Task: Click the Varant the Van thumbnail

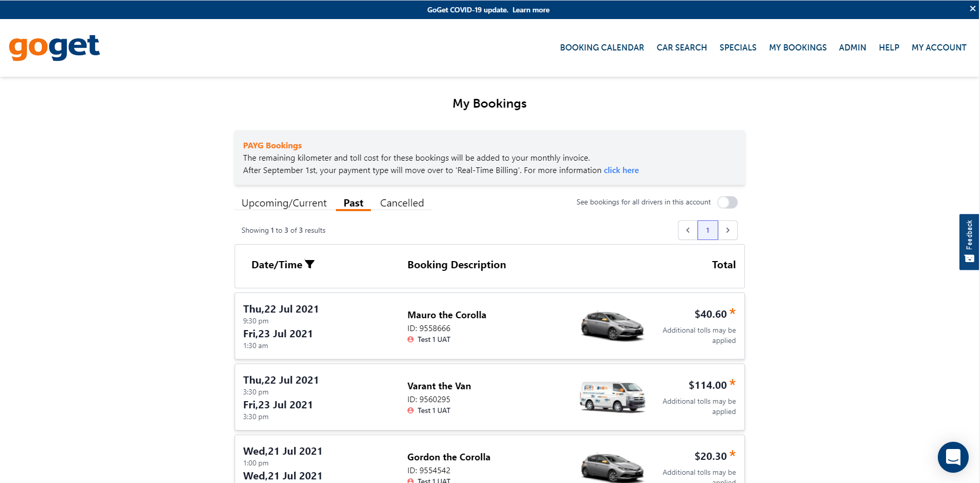Action: [x=612, y=397]
